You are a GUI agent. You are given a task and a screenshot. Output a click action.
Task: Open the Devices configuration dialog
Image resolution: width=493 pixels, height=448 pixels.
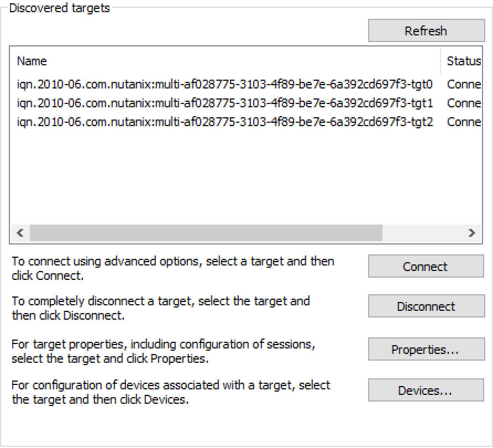[x=426, y=390]
